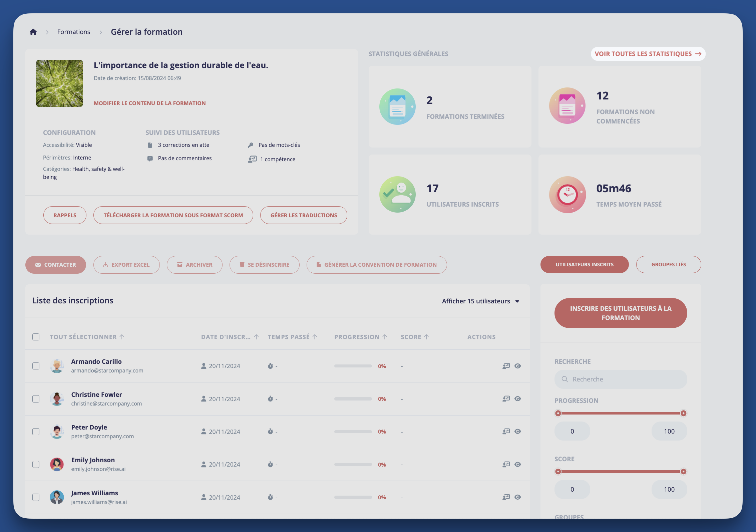Click Voir toutes les statistiques
Image resolution: width=756 pixels, height=532 pixels.
tap(647, 53)
